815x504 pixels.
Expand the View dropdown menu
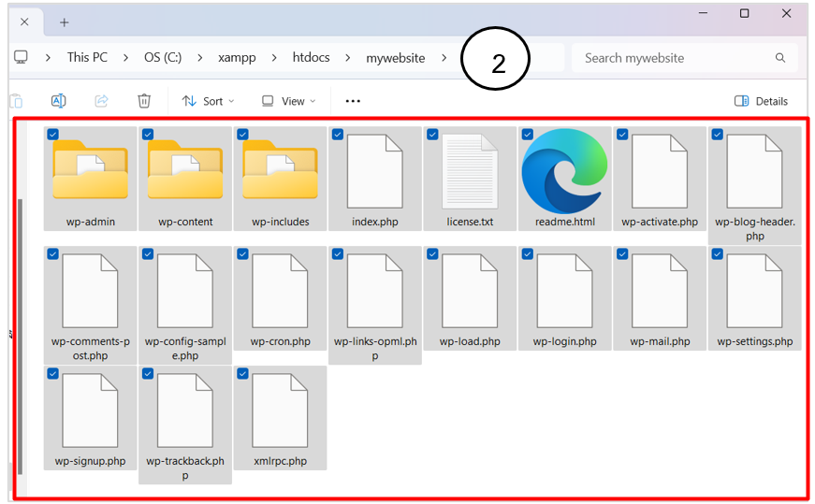coord(288,101)
